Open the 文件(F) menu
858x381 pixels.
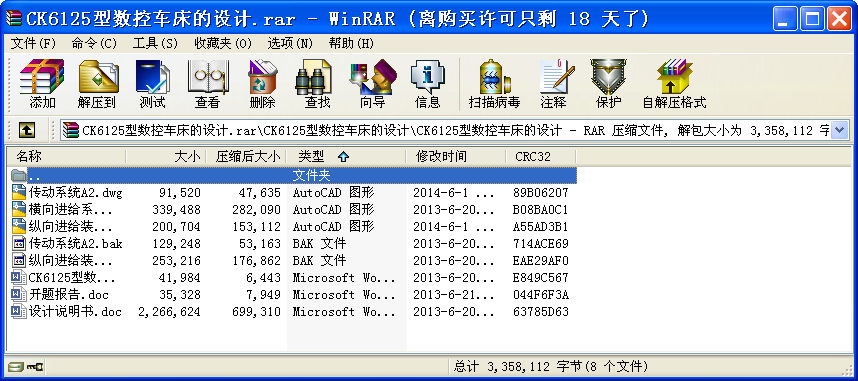coord(33,43)
